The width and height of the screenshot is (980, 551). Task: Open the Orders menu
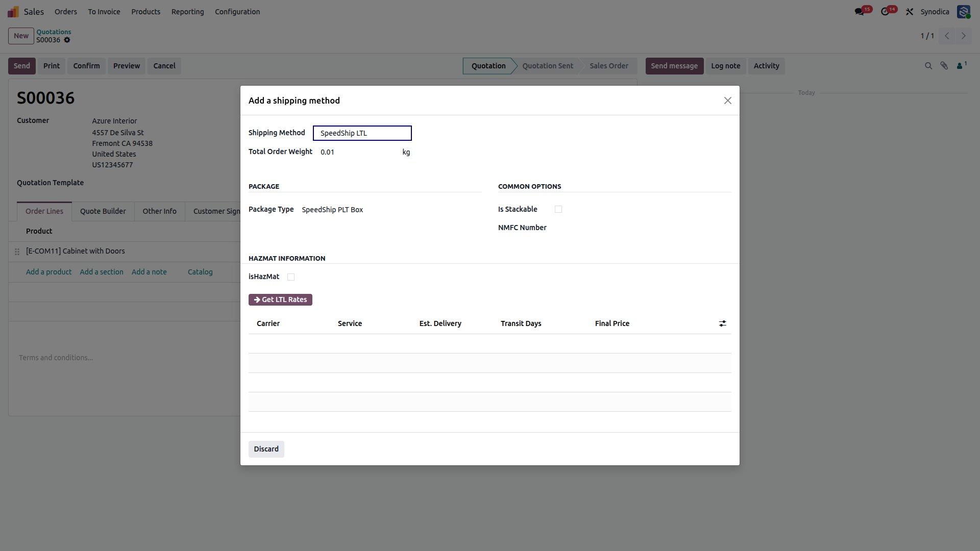click(x=66, y=12)
